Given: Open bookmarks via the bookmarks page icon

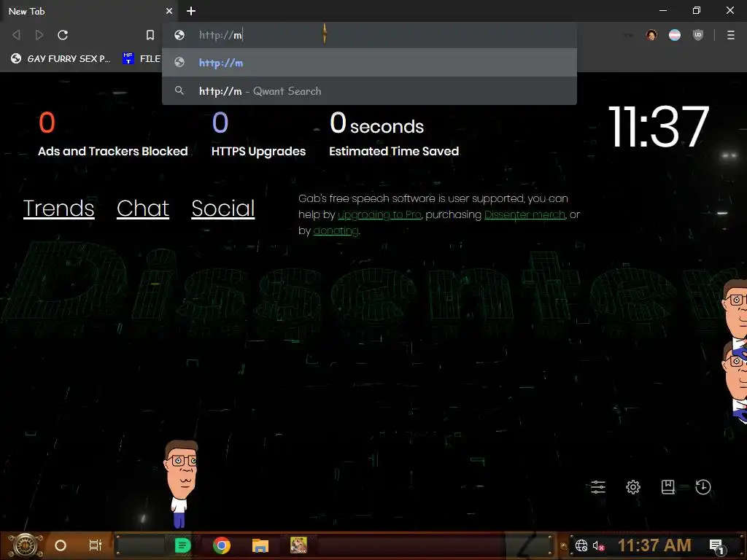Looking at the screenshot, I should click(x=668, y=487).
